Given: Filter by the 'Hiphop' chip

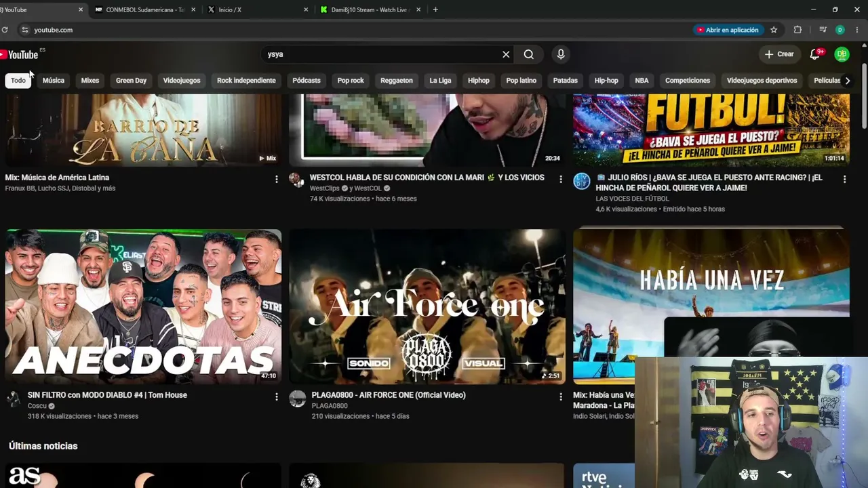Looking at the screenshot, I should (x=479, y=81).
